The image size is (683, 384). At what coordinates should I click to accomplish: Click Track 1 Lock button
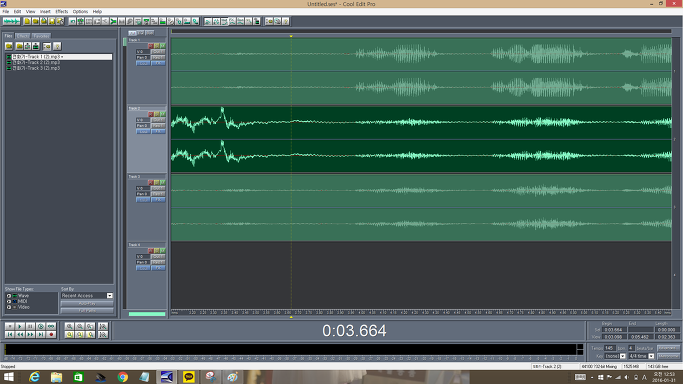tap(143, 63)
